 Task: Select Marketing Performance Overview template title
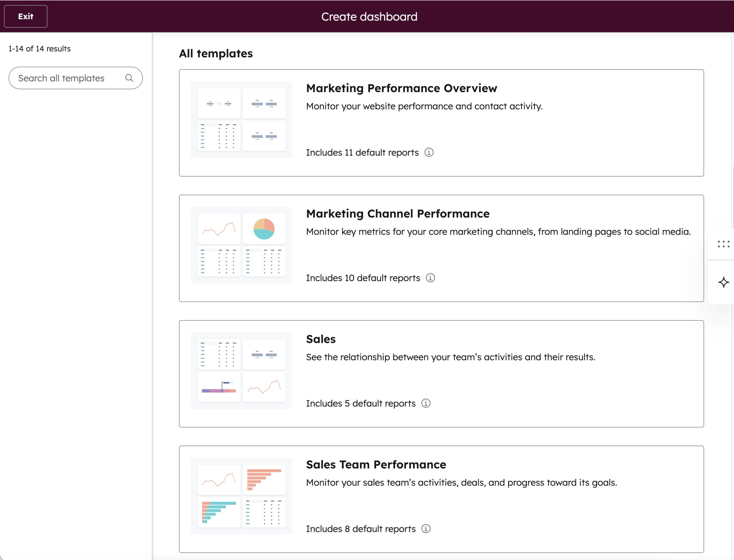pyautogui.click(x=401, y=88)
